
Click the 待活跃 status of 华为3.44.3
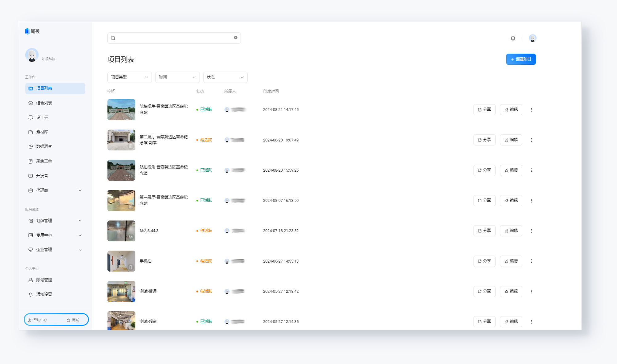[205, 231]
